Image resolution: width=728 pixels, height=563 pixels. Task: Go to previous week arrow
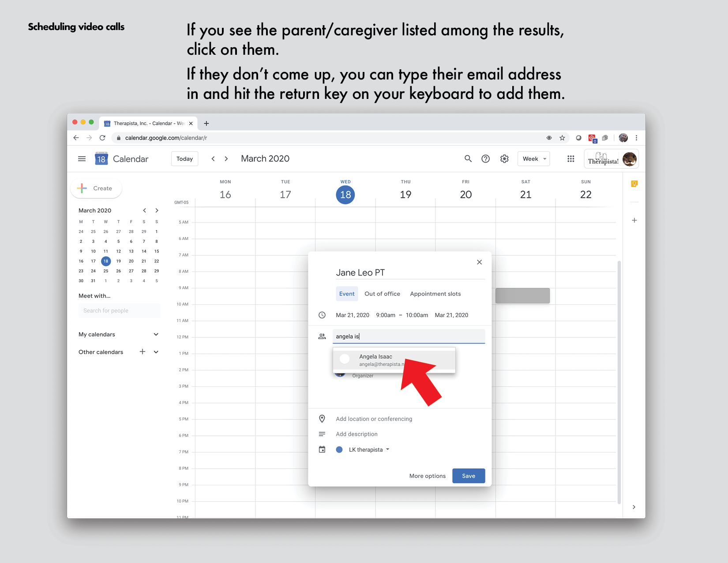pos(213,159)
